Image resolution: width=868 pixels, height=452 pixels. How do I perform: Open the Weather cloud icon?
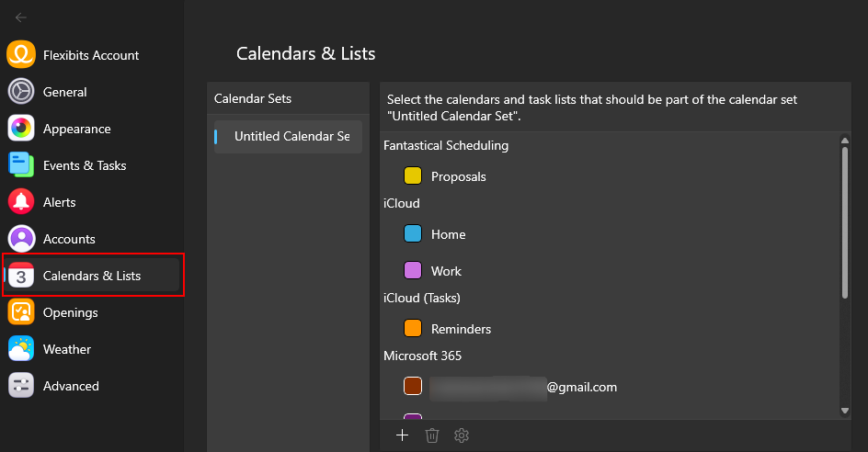[x=21, y=349]
